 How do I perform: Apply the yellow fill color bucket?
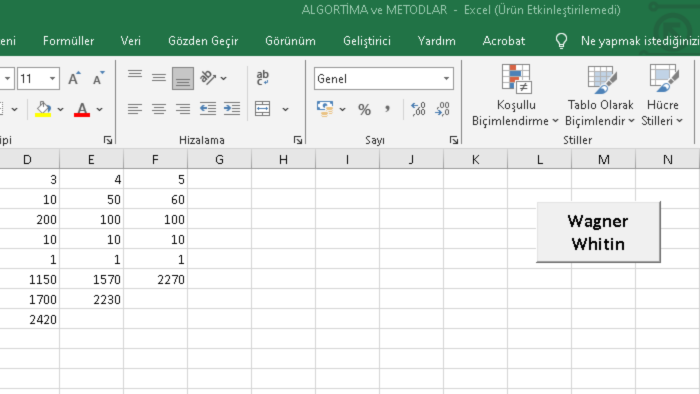pos(43,109)
